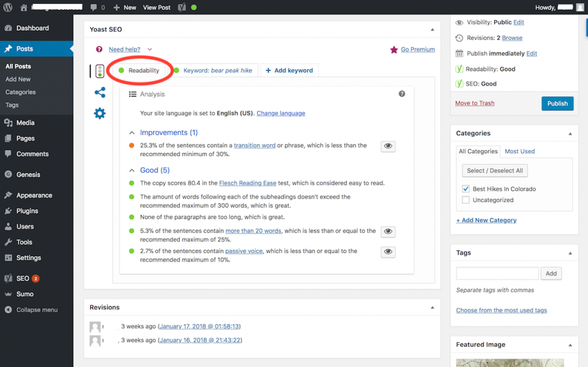Click the comments bubble icon in admin bar
The width and height of the screenshot is (588, 367).
pyautogui.click(x=94, y=7)
